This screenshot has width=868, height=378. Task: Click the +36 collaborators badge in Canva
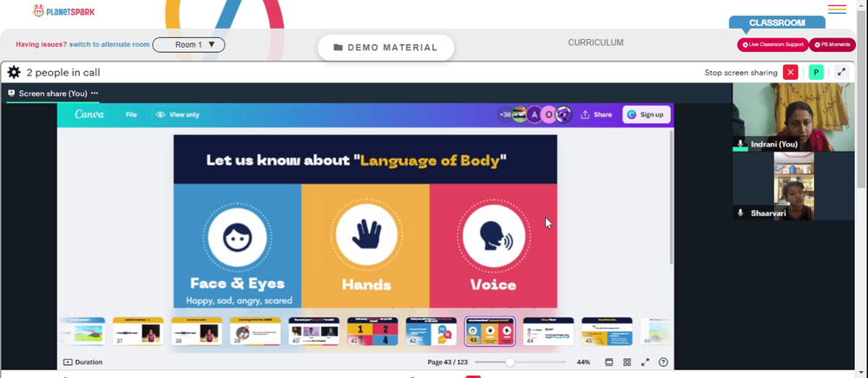coord(505,114)
